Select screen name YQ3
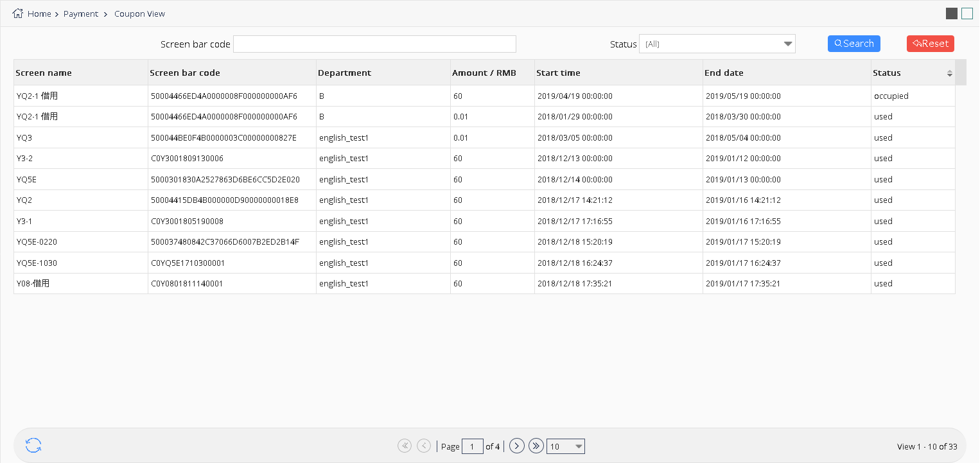The image size is (980, 463). pos(24,138)
